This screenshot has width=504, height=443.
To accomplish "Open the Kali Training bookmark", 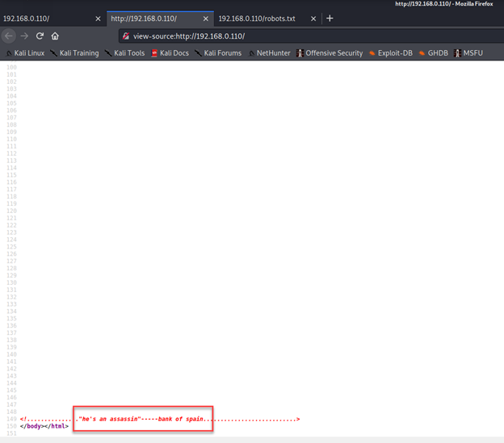I will click(x=74, y=53).
